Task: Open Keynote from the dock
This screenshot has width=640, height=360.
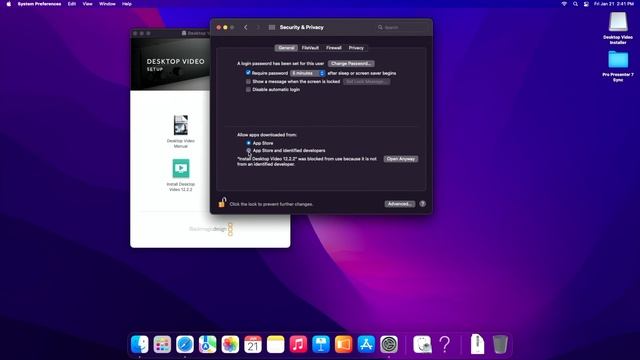Action: tap(321, 344)
